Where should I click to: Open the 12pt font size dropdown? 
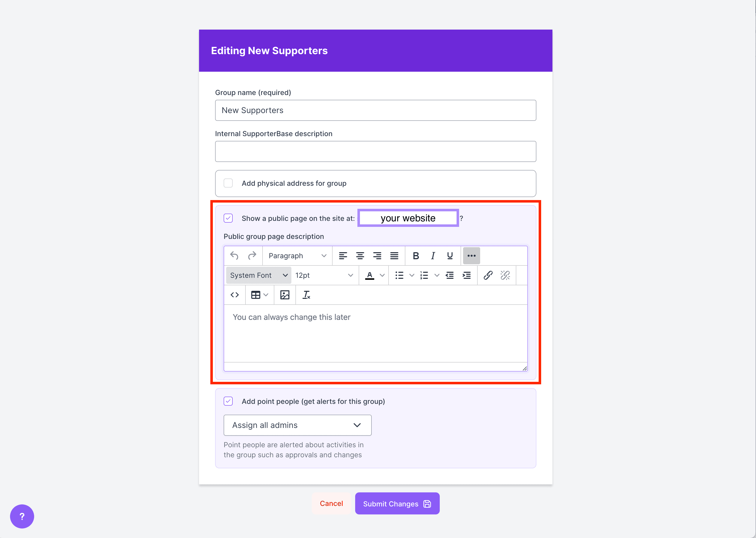324,275
